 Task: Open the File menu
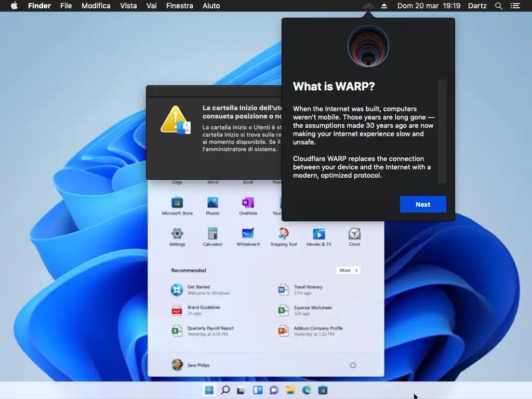click(66, 6)
